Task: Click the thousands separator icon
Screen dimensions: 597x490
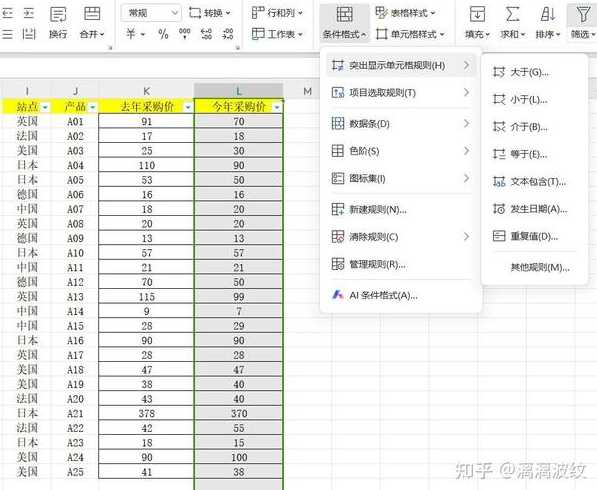Action: [x=185, y=34]
